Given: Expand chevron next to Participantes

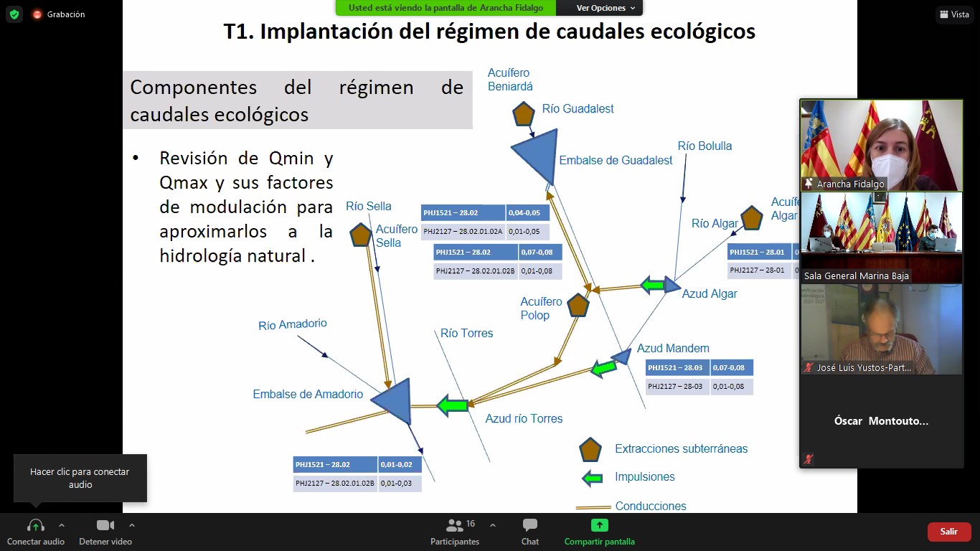Looking at the screenshot, I should (x=492, y=525).
